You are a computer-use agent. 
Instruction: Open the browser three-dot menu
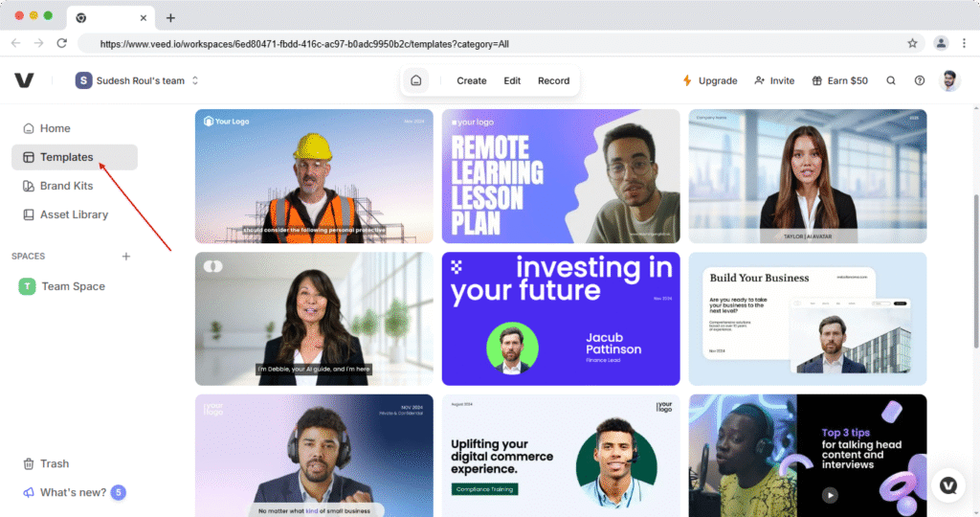(x=964, y=44)
